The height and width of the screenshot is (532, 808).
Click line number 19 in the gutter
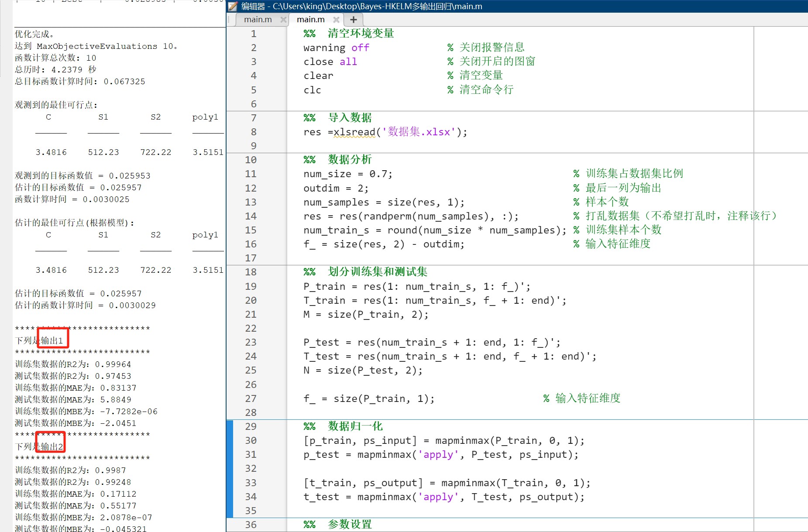(251, 286)
